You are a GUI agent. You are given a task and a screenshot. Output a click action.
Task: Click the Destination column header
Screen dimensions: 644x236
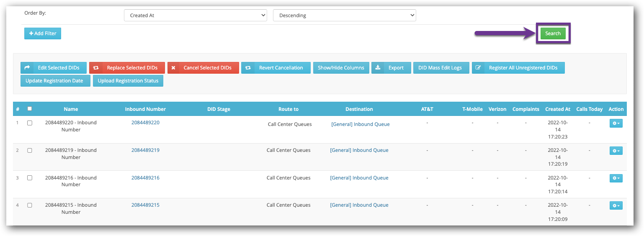[359, 109]
